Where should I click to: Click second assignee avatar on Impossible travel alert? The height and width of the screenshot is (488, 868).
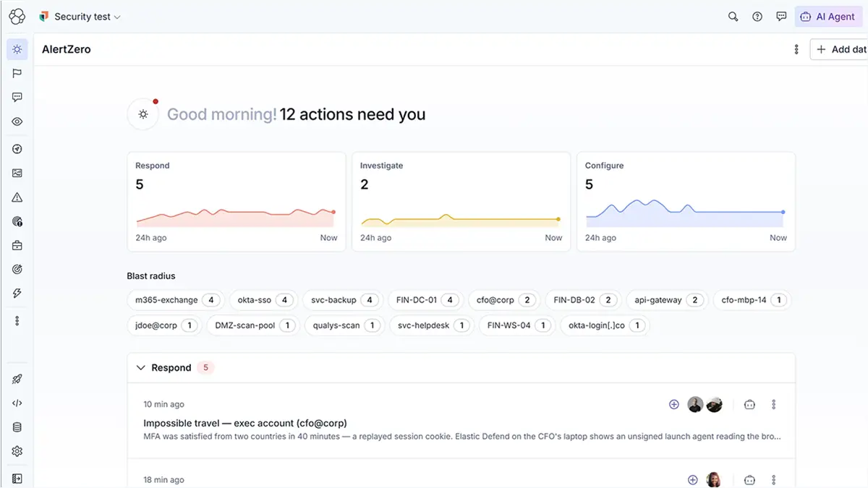[x=714, y=405]
